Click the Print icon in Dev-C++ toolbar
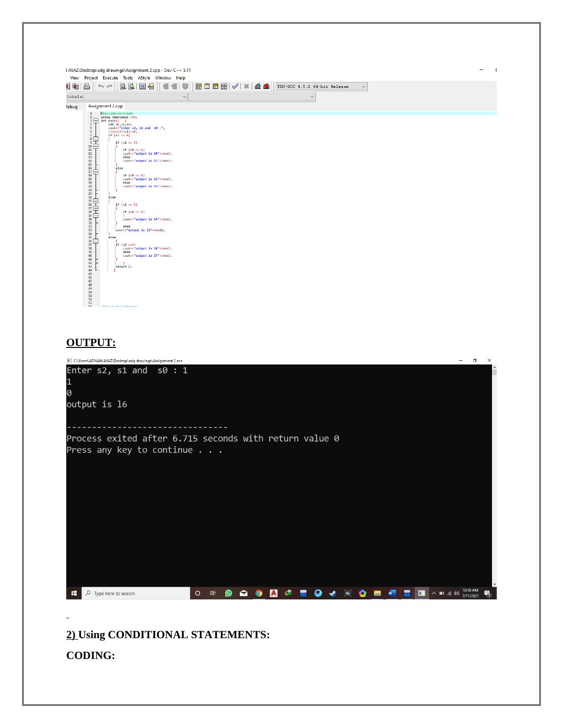Screen dimensions: 563x728 (x=87, y=87)
